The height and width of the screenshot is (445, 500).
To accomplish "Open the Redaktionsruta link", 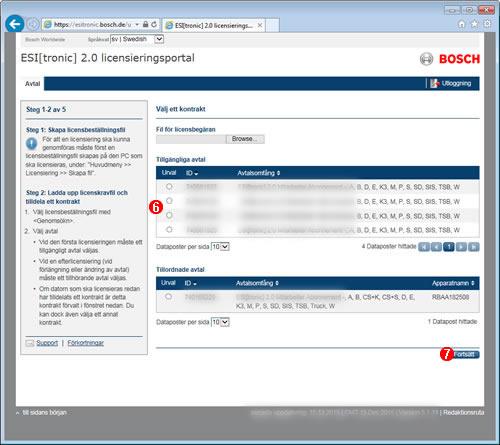I will [x=464, y=413].
